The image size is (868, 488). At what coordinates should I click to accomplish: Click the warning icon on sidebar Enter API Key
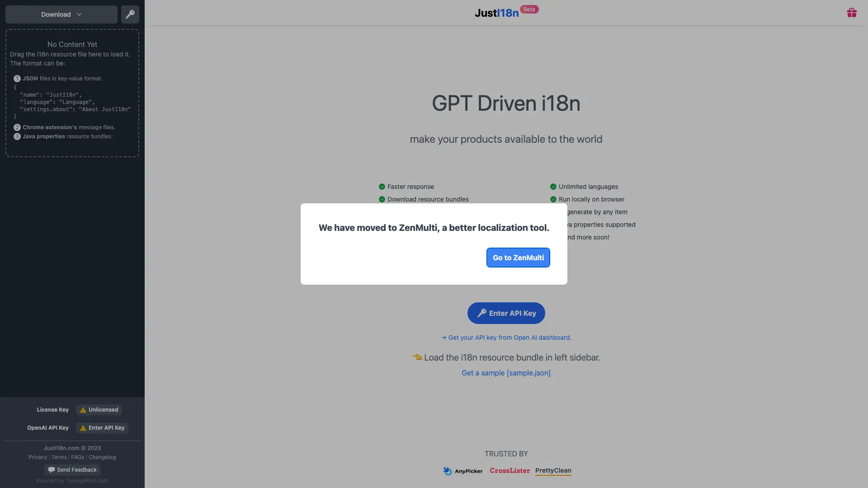[x=83, y=428]
